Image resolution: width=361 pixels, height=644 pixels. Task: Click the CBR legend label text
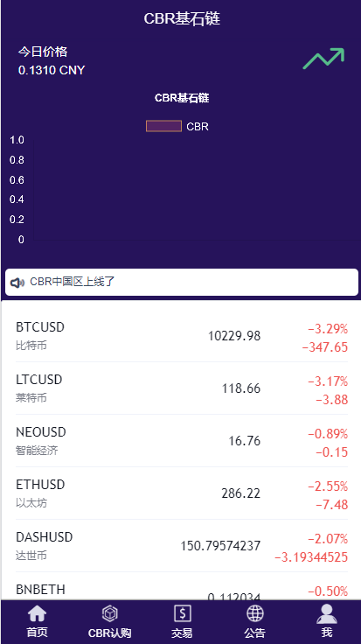click(x=198, y=127)
